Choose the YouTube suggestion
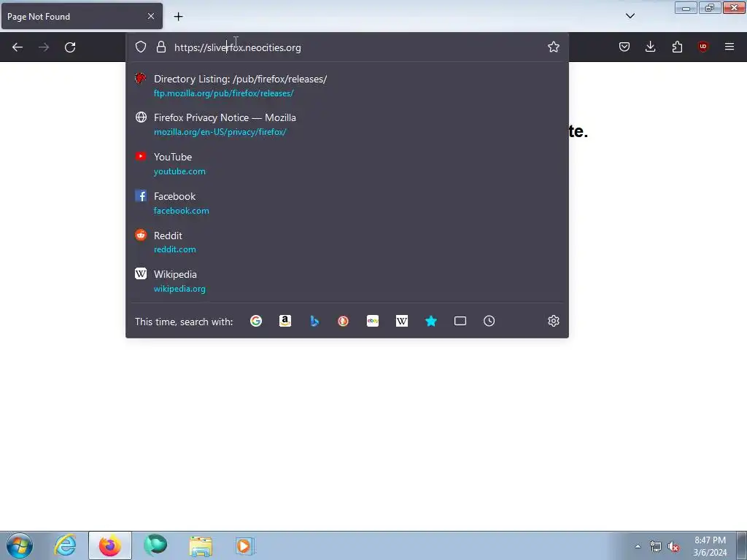Viewport: 747px width, 560px height. click(347, 163)
